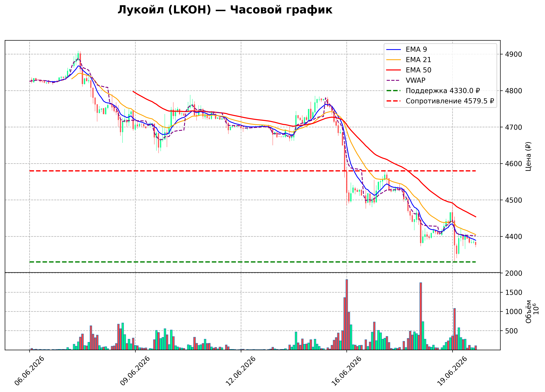Select the "EMA 9" legend label
The image size is (545, 392).
coord(416,49)
